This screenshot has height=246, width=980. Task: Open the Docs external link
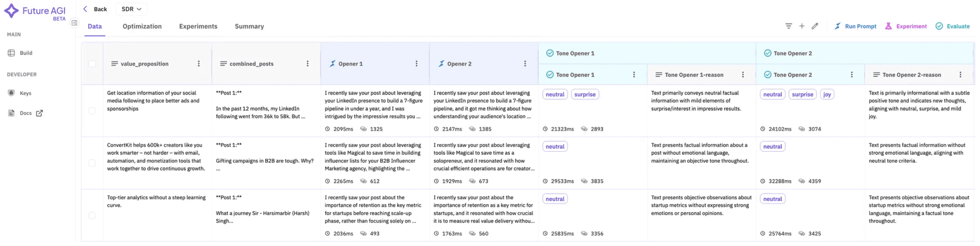pyautogui.click(x=26, y=113)
